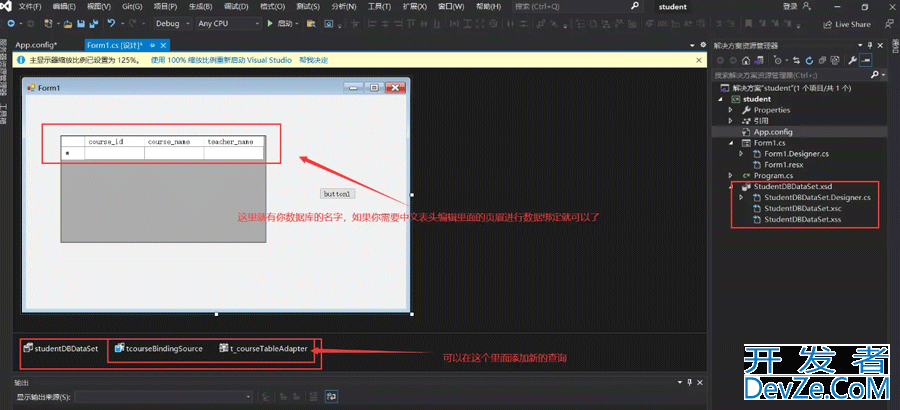
Task: Open the 视图(V) menu
Action: click(99, 6)
